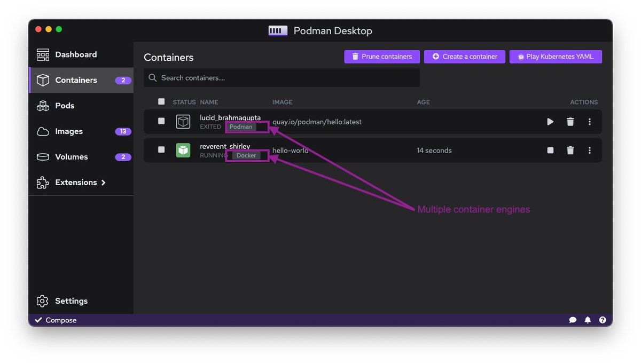Open the reverent_shirley container name
Image resolution: width=641 pixels, height=364 pixels.
pos(225,146)
